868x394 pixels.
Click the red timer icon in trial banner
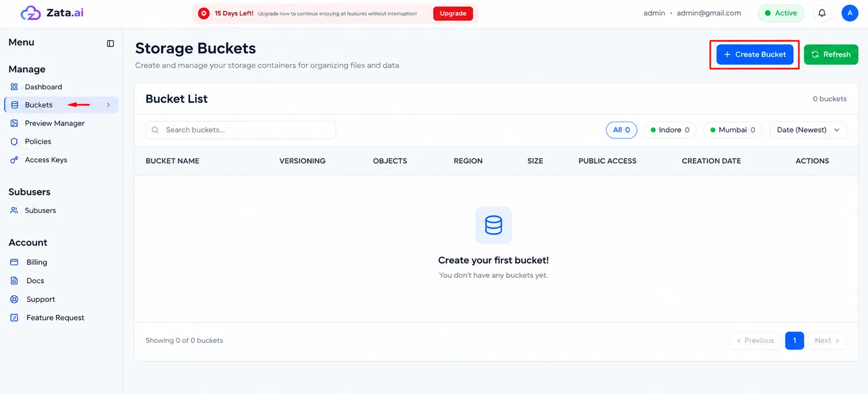pyautogui.click(x=204, y=14)
